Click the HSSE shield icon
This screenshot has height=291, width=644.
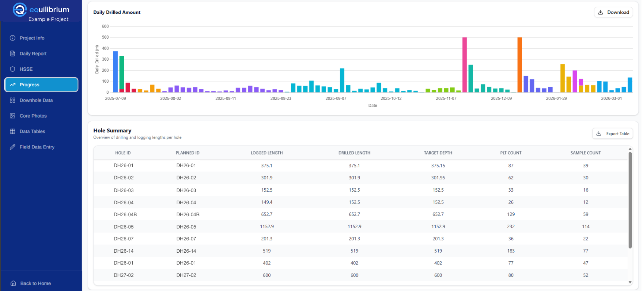click(13, 69)
